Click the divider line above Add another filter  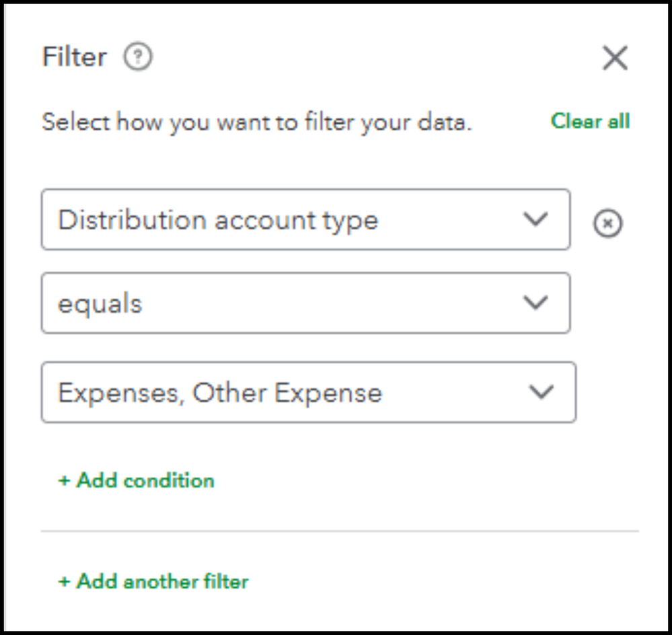click(340, 531)
